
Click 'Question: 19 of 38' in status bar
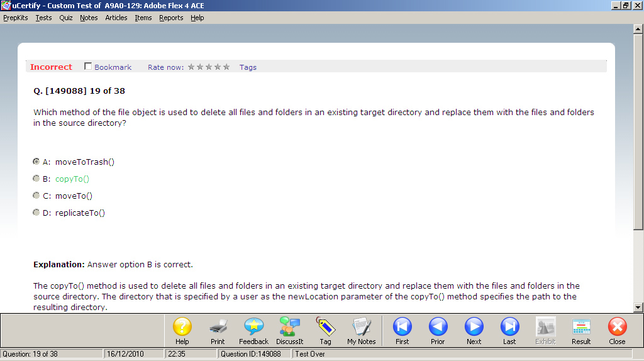30,353
